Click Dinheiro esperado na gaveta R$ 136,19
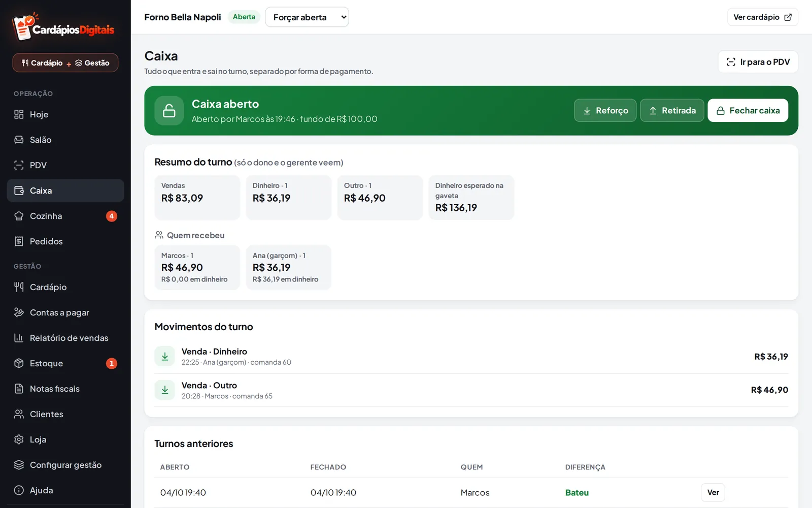The image size is (812, 508). click(x=471, y=198)
